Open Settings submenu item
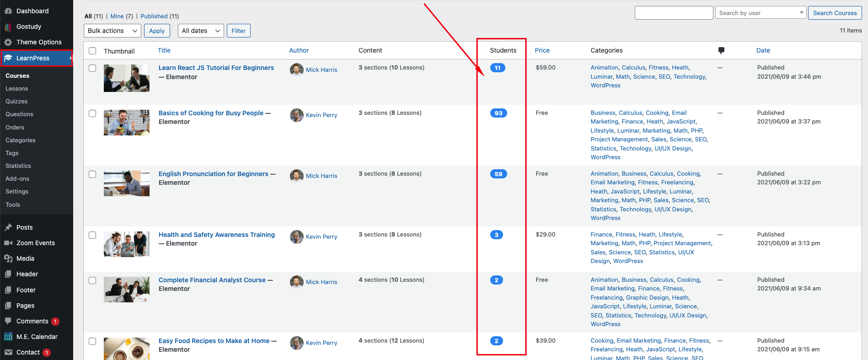Screen dimensions: 868x360 (17, 192)
